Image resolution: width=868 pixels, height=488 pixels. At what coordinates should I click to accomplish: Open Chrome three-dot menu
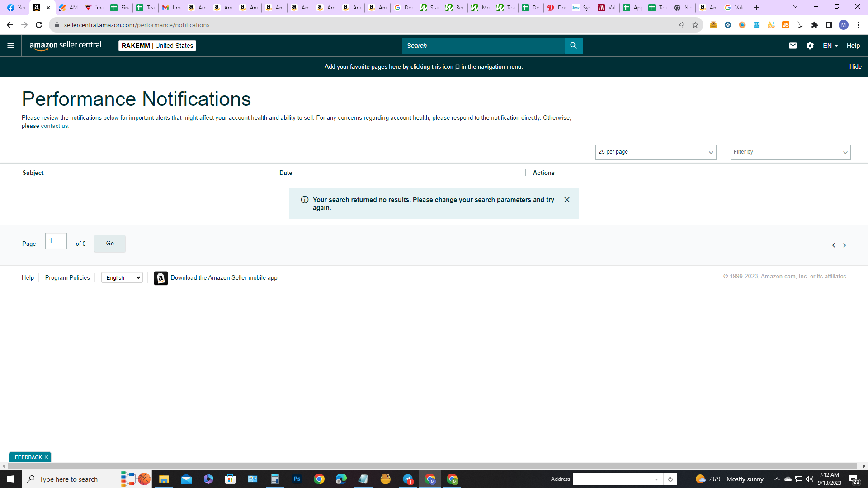tap(858, 25)
